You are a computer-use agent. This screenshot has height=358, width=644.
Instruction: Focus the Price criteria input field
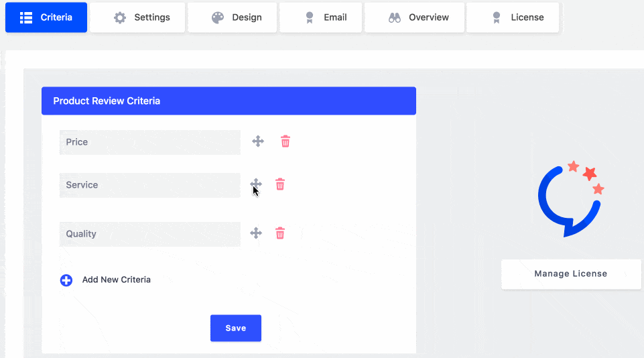click(150, 142)
